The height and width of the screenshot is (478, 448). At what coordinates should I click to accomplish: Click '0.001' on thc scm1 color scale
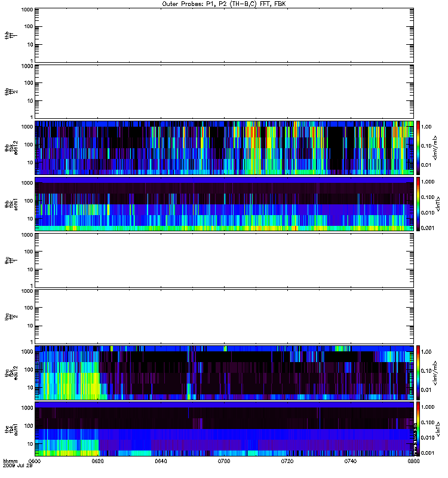(x=428, y=453)
